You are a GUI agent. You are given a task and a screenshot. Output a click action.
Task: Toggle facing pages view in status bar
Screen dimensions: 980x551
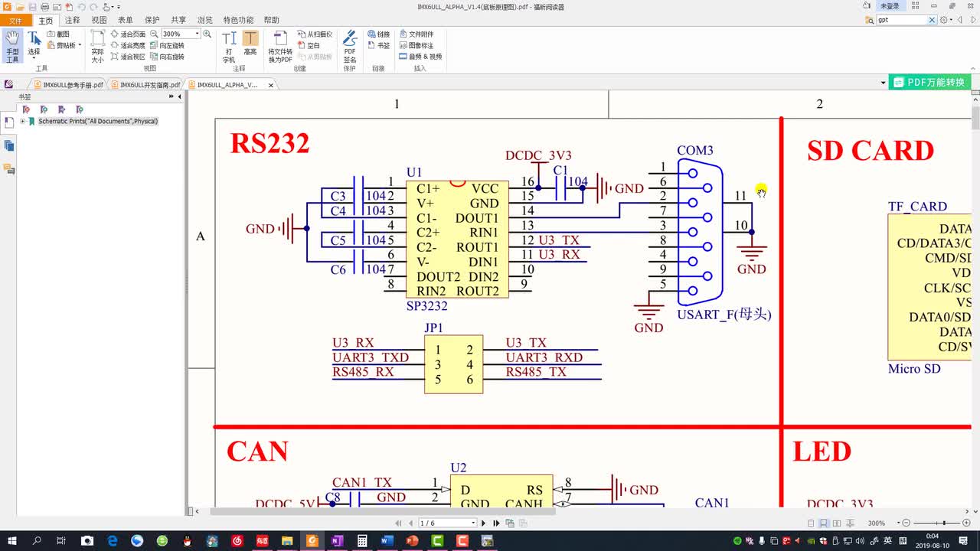837,523
